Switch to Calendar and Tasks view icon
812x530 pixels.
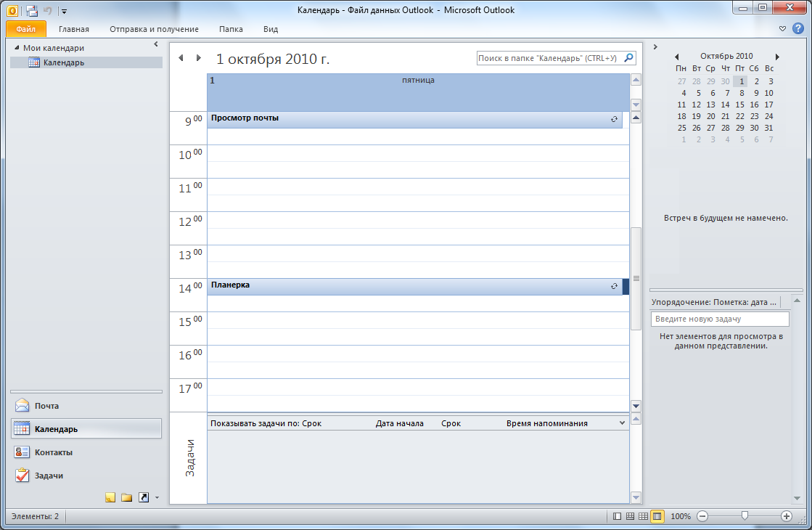[x=631, y=516]
